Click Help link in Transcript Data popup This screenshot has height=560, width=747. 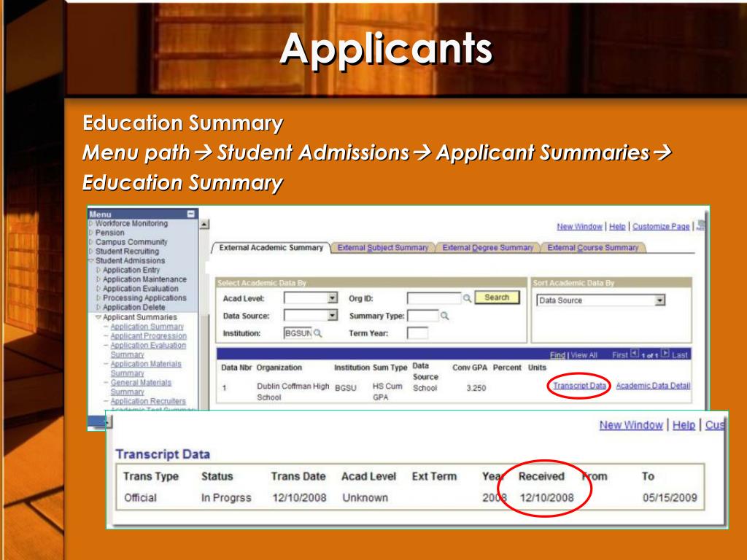pyautogui.click(x=684, y=425)
